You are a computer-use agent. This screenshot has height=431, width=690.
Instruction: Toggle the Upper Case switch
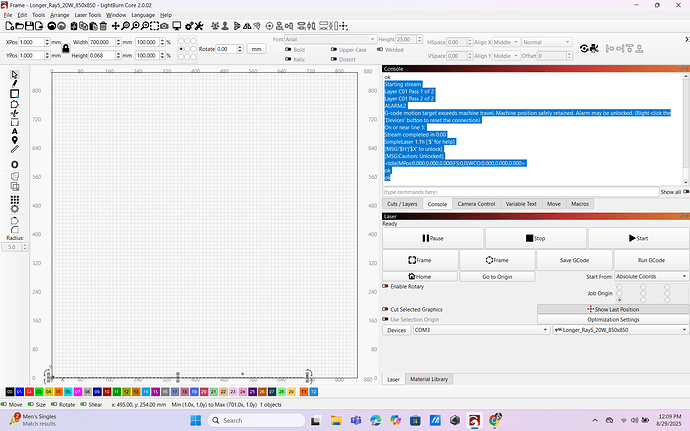pyautogui.click(x=334, y=49)
